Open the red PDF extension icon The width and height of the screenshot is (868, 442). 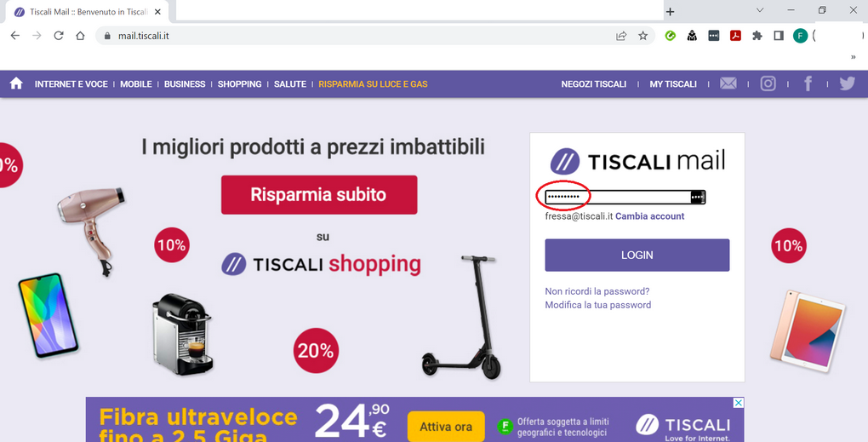pos(735,36)
